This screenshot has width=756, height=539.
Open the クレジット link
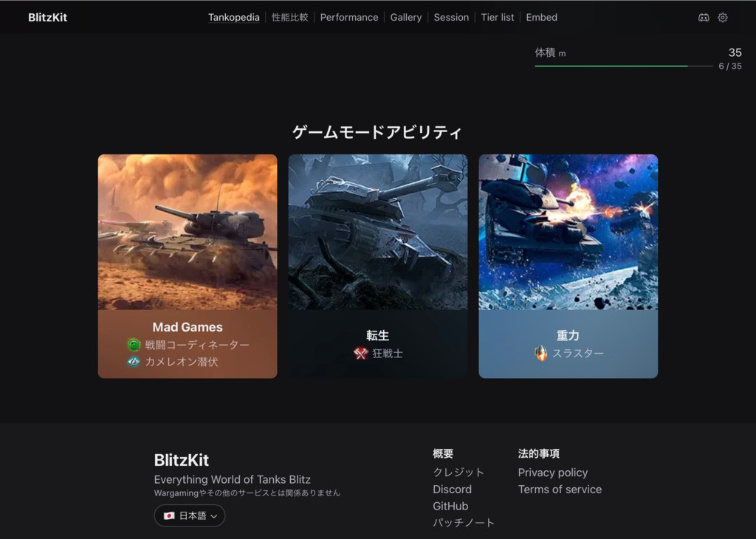tap(458, 473)
